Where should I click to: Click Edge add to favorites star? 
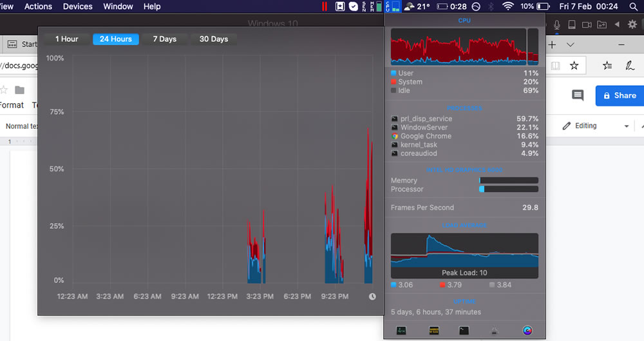click(574, 65)
